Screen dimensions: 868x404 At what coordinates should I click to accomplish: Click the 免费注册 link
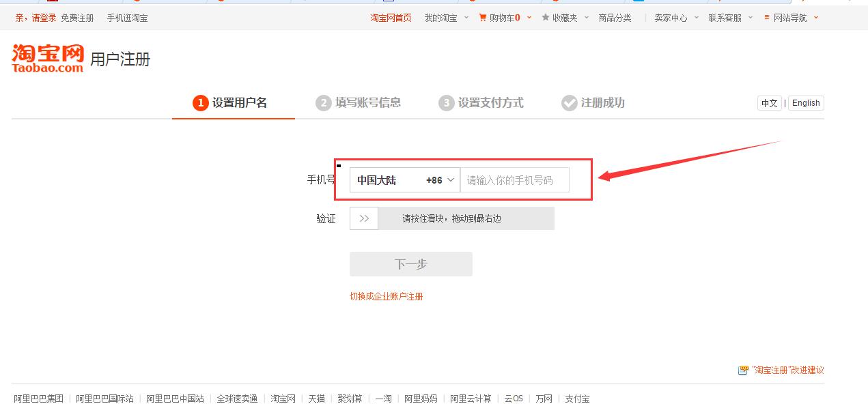tap(77, 18)
